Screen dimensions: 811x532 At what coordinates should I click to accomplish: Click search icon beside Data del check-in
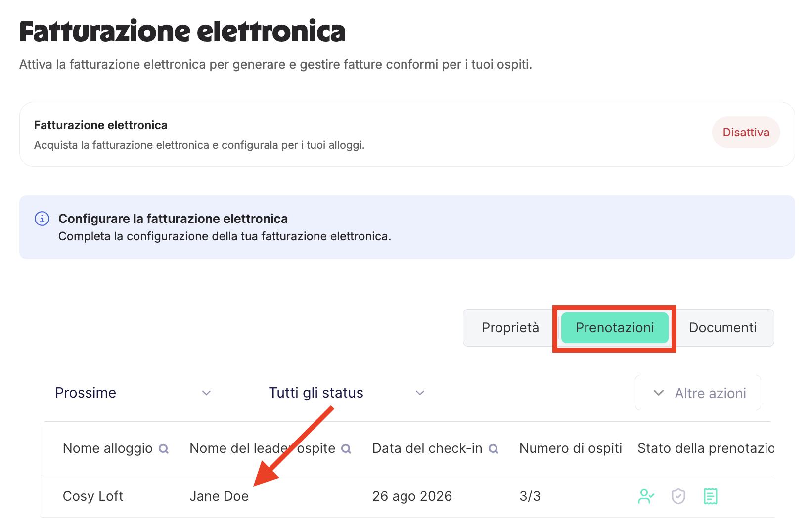click(494, 449)
